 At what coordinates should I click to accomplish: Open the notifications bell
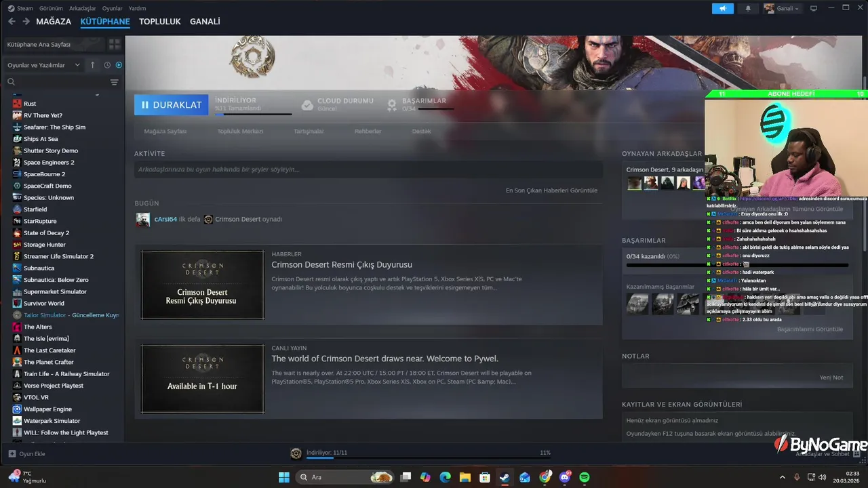pyautogui.click(x=748, y=8)
